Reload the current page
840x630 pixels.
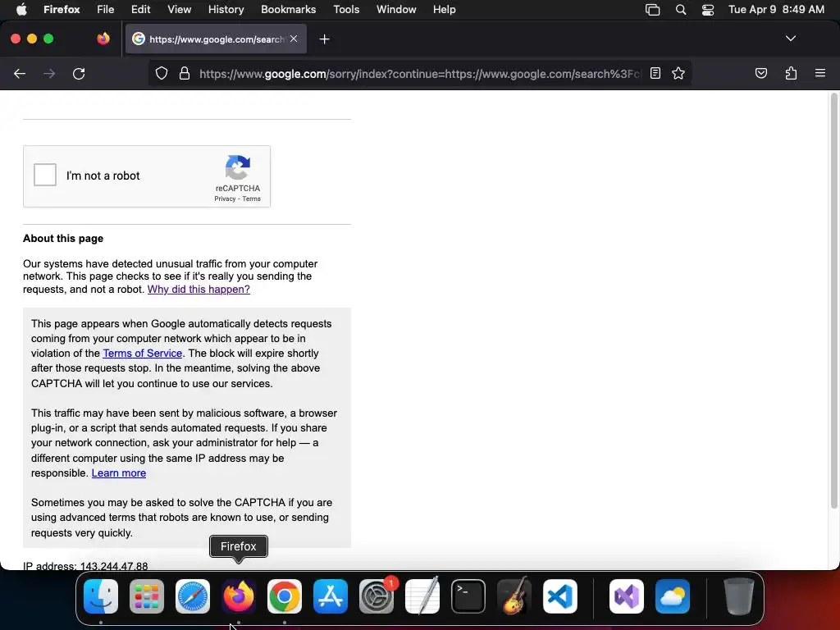tap(79, 73)
